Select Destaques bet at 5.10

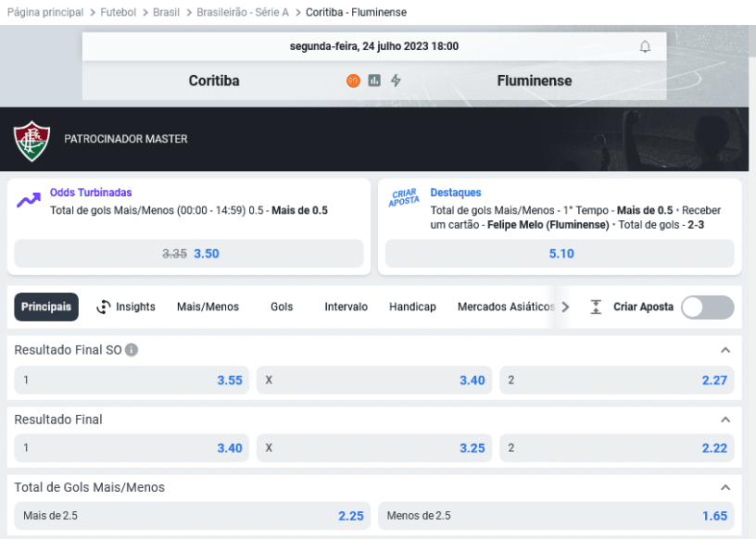click(x=560, y=254)
